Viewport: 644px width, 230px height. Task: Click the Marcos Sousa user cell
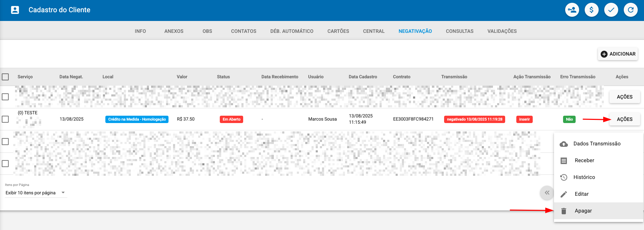322,119
